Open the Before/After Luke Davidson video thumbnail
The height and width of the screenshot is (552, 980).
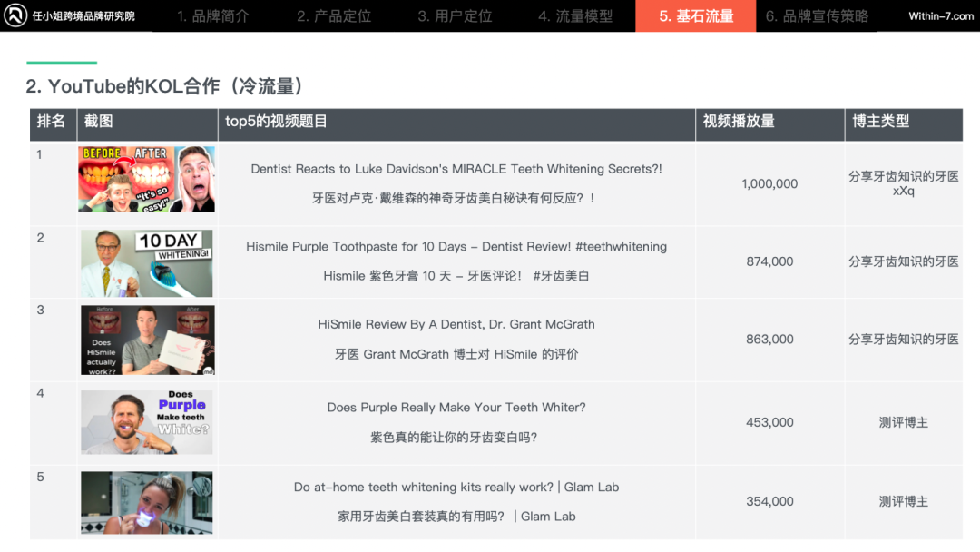(146, 179)
